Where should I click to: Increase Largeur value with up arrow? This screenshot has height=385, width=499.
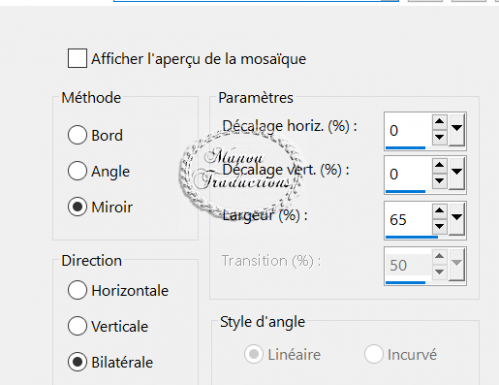point(439,211)
